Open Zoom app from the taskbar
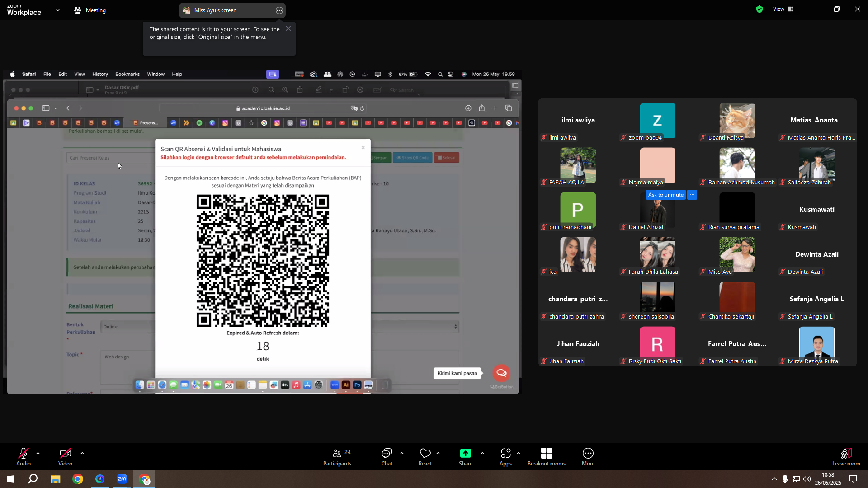The width and height of the screenshot is (868, 488). pyautogui.click(x=122, y=479)
